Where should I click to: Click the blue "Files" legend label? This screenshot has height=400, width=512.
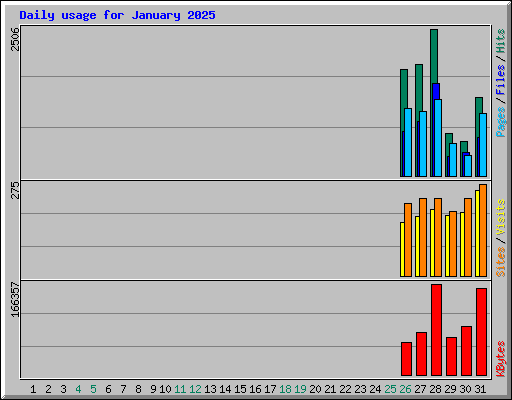click(x=500, y=79)
